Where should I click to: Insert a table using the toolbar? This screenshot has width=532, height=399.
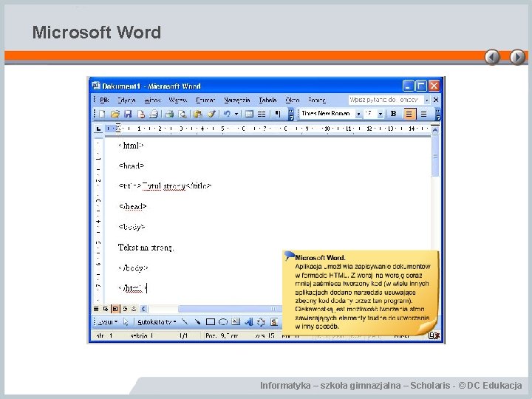click(x=249, y=114)
